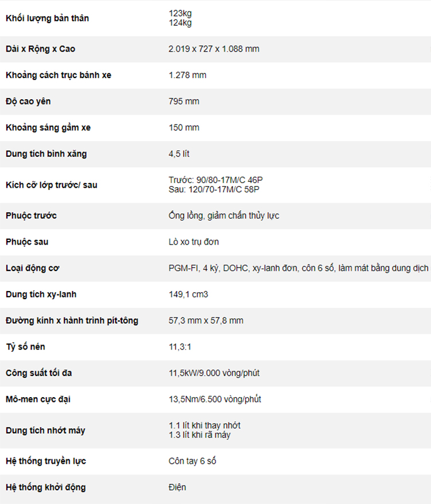Click the 'Khoảng cách trục bánh xe' label
The height and width of the screenshot is (504, 431).
click(59, 75)
